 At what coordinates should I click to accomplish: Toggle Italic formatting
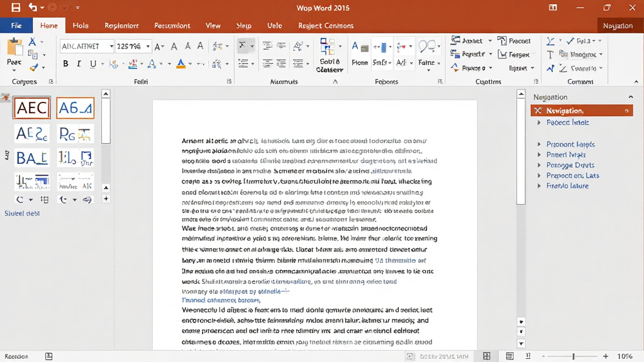coord(79,63)
